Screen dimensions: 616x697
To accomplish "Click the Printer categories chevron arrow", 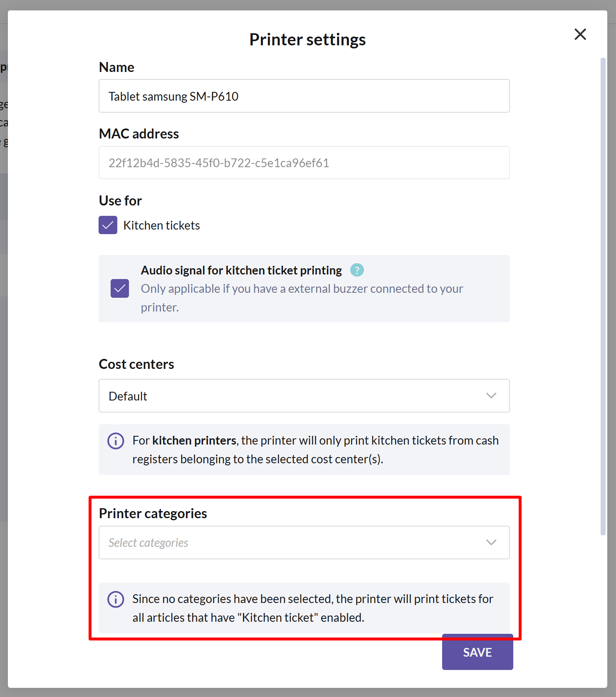I will pyautogui.click(x=491, y=542).
